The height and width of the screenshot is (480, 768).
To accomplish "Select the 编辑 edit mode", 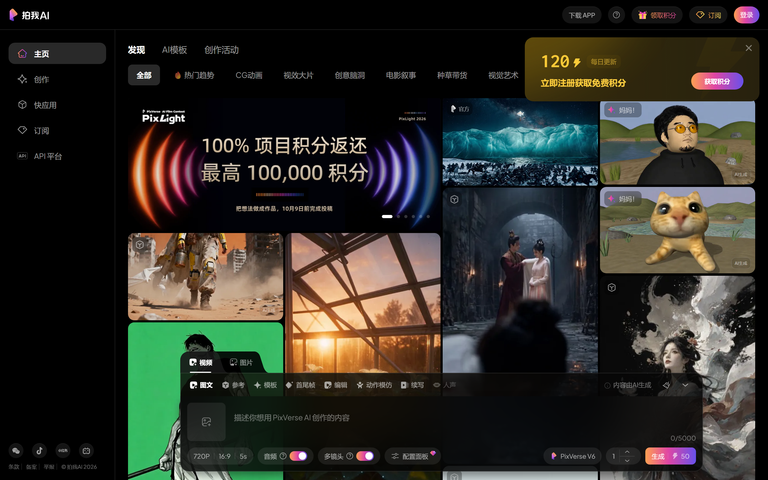I will point(336,385).
